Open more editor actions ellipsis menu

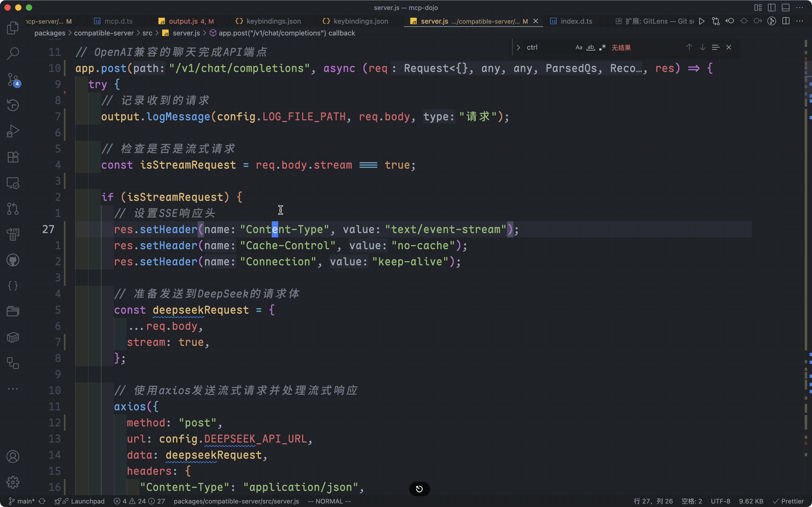[800, 21]
